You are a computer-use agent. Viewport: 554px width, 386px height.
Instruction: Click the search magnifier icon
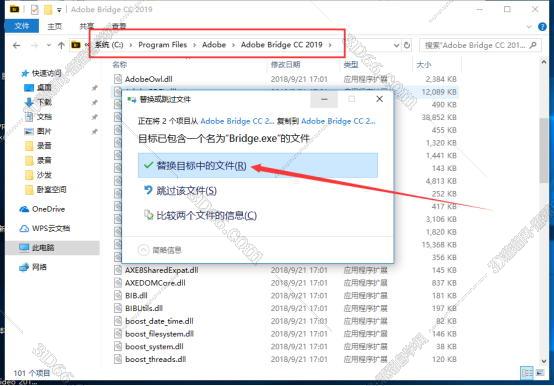pos(534,45)
